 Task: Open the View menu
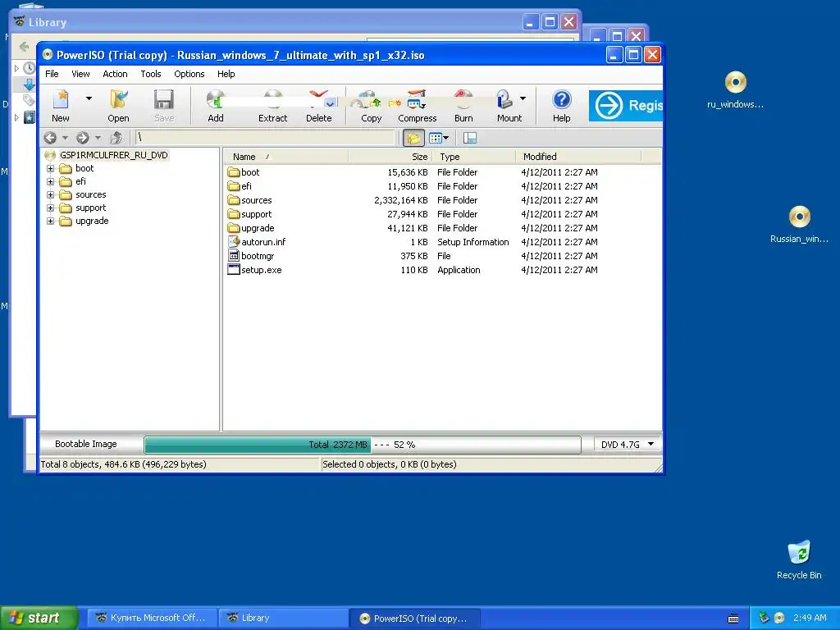[x=80, y=74]
